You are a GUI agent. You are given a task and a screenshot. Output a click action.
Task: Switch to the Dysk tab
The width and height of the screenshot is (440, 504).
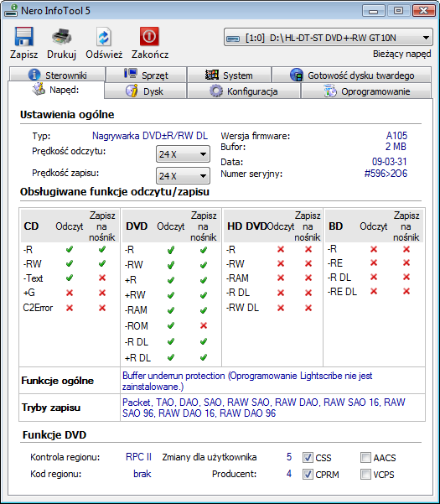[x=146, y=91]
